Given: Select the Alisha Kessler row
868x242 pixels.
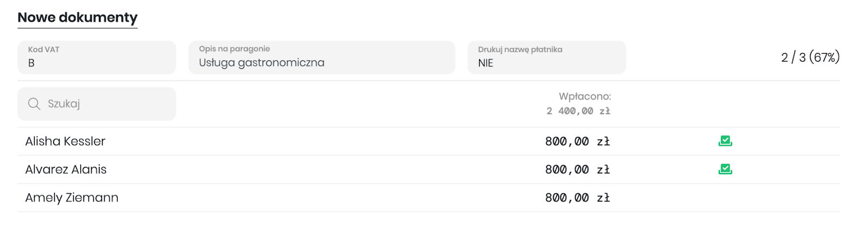Looking at the screenshot, I should click(x=429, y=141).
